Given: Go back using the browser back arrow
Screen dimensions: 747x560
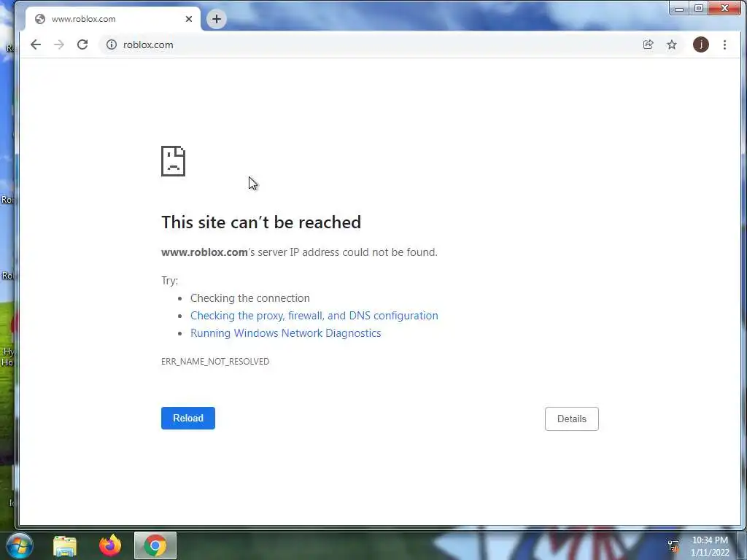Looking at the screenshot, I should (36, 44).
